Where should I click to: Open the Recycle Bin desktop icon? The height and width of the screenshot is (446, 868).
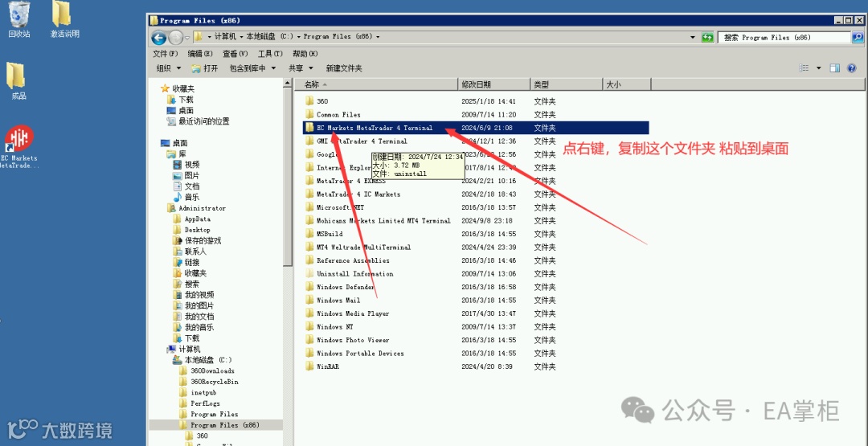click(x=18, y=19)
